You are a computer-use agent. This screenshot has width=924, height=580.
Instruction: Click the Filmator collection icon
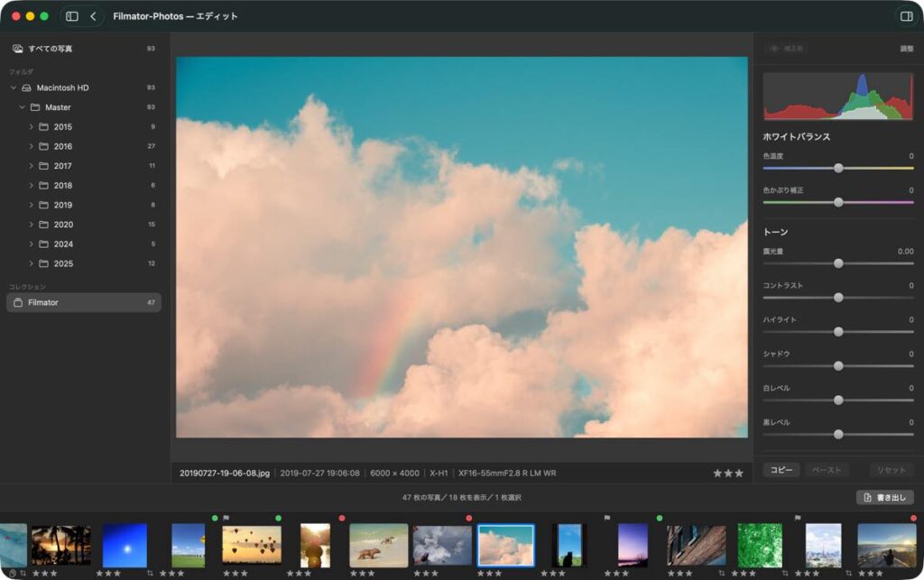tap(18, 303)
